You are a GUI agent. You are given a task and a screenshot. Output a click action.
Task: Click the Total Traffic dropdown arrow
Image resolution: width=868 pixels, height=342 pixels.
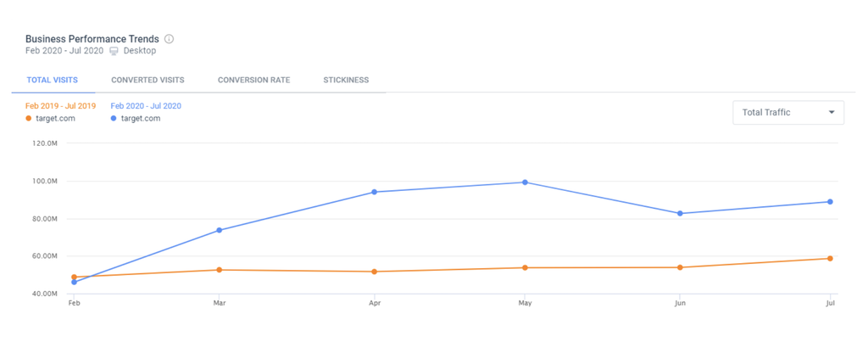[832, 112]
